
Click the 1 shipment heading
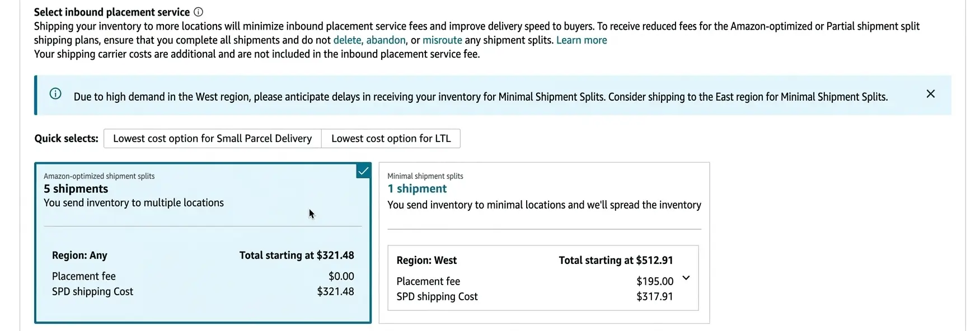tap(417, 188)
